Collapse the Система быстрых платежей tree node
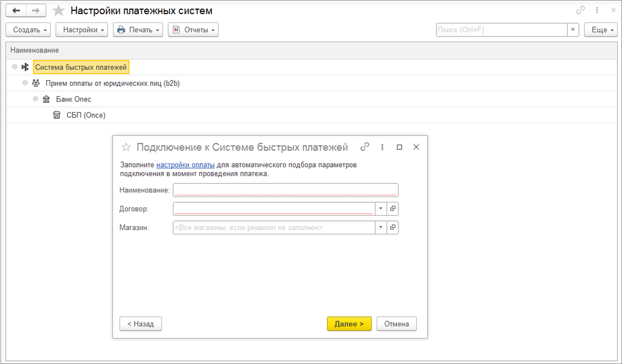The width and height of the screenshot is (622, 364). [15, 67]
